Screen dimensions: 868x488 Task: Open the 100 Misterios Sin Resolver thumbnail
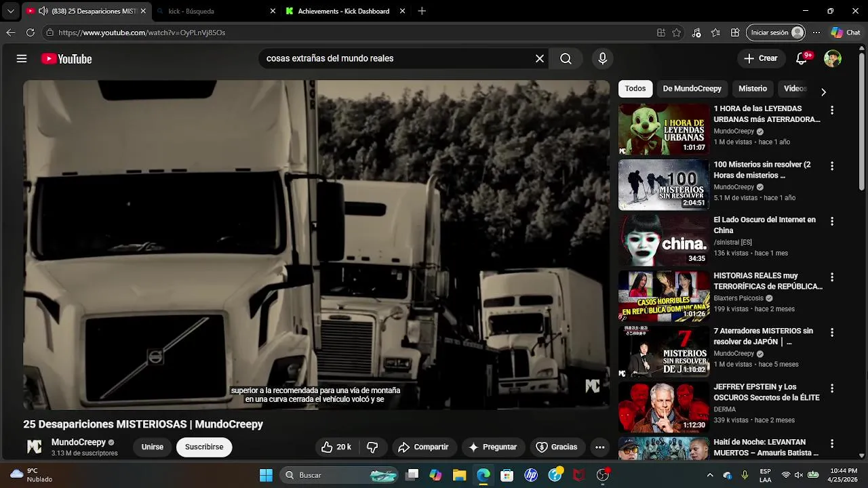point(663,184)
